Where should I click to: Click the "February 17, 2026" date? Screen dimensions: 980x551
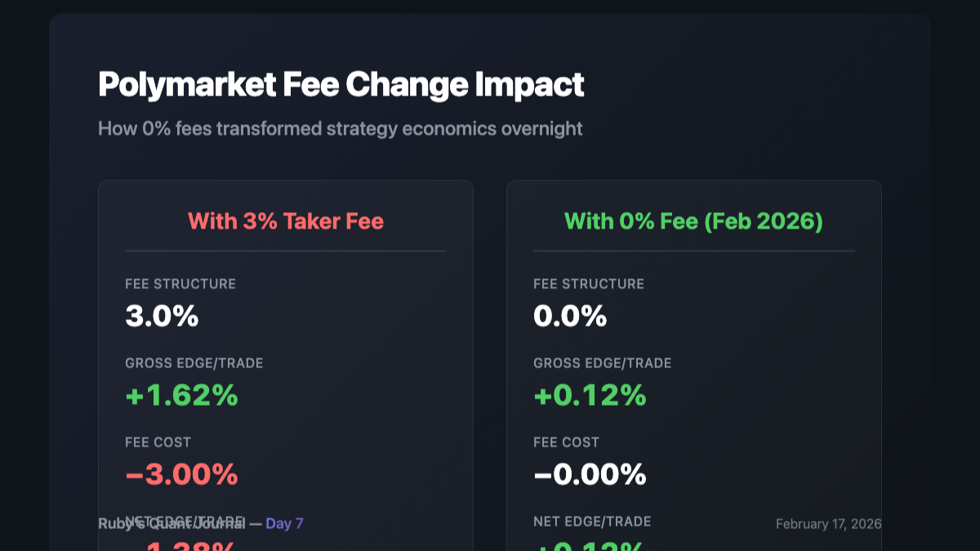pyautogui.click(x=828, y=524)
